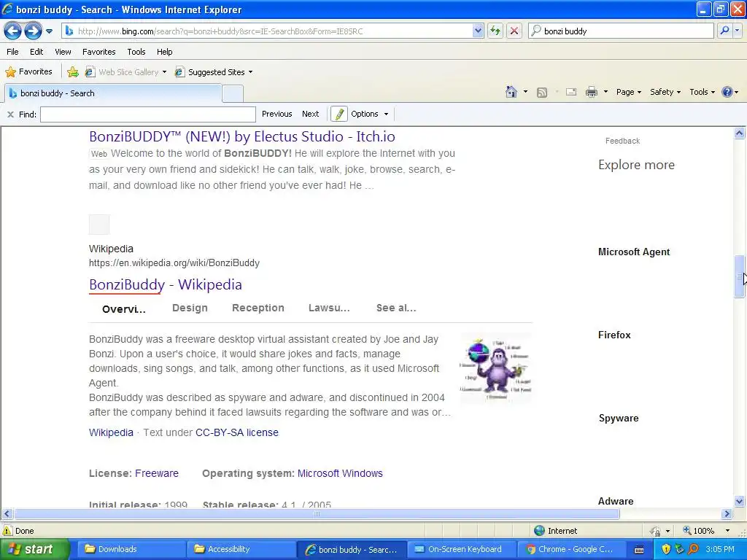Click the Print icon

coord(591,92)
